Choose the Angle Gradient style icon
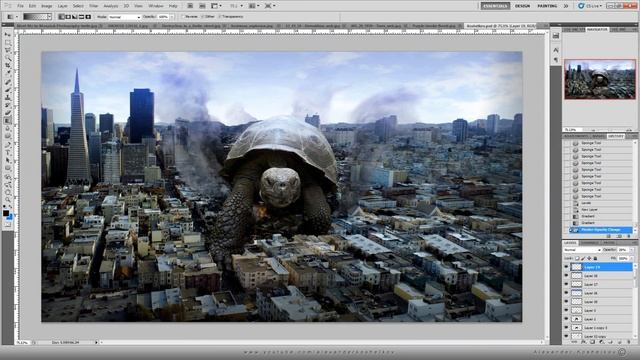 [x=75, y=17]
